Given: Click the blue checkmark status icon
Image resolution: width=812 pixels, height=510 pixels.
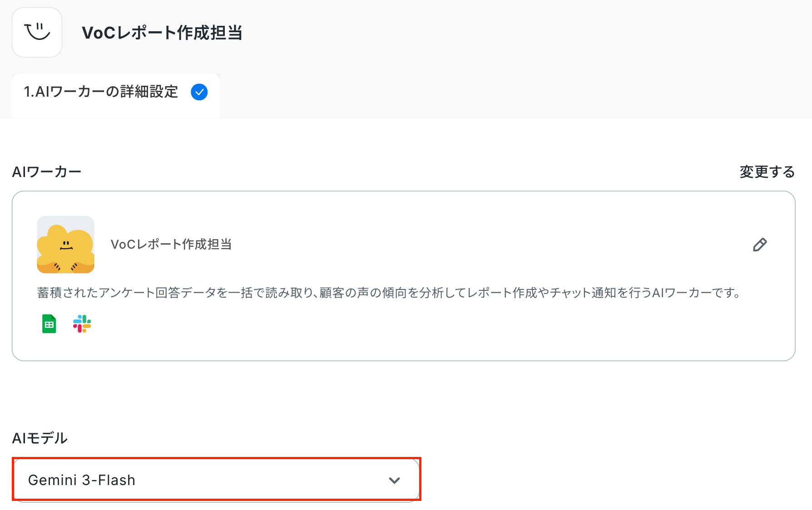Looking at the screenshot, I should [x=199, y=92].
